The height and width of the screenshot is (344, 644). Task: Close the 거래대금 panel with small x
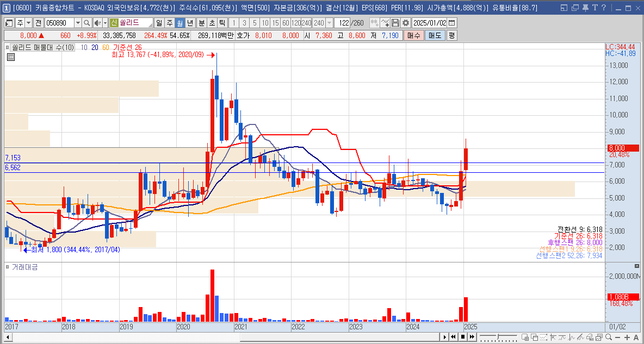(x=637, y=266)
